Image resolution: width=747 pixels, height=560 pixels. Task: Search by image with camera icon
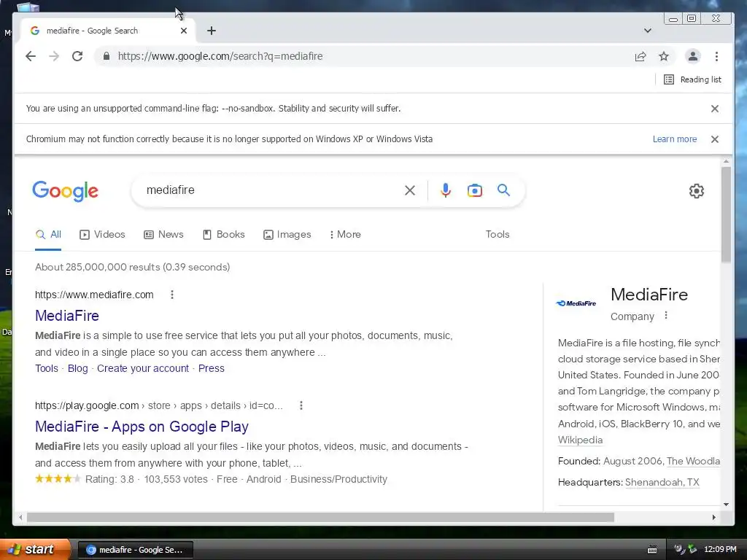pyautogui.click(x=474, y=190)
